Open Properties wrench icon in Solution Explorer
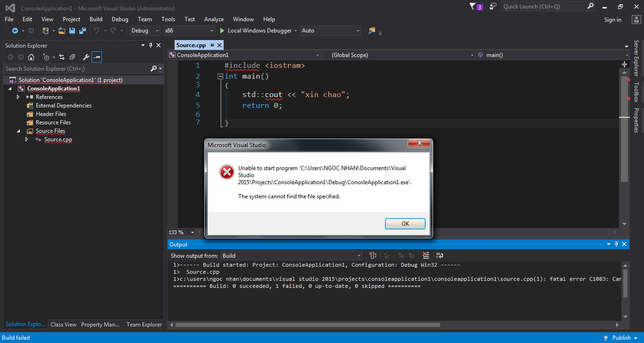 pos(86,57)
